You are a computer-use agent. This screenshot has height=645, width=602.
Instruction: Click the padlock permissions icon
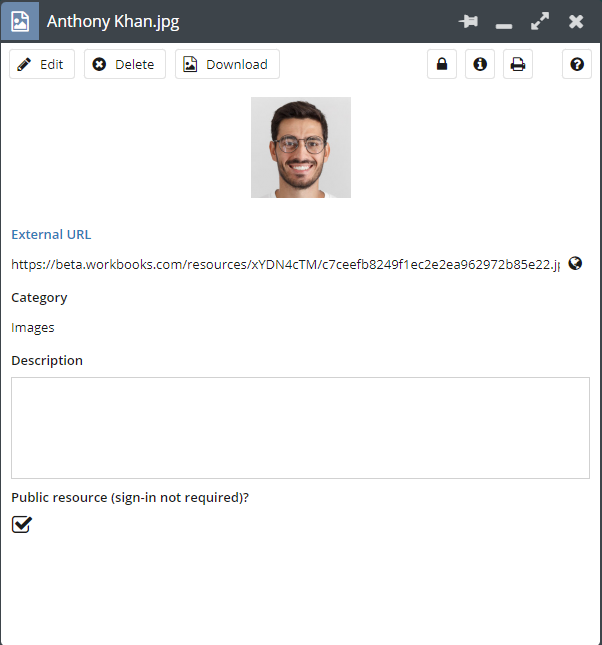point(441,64)
